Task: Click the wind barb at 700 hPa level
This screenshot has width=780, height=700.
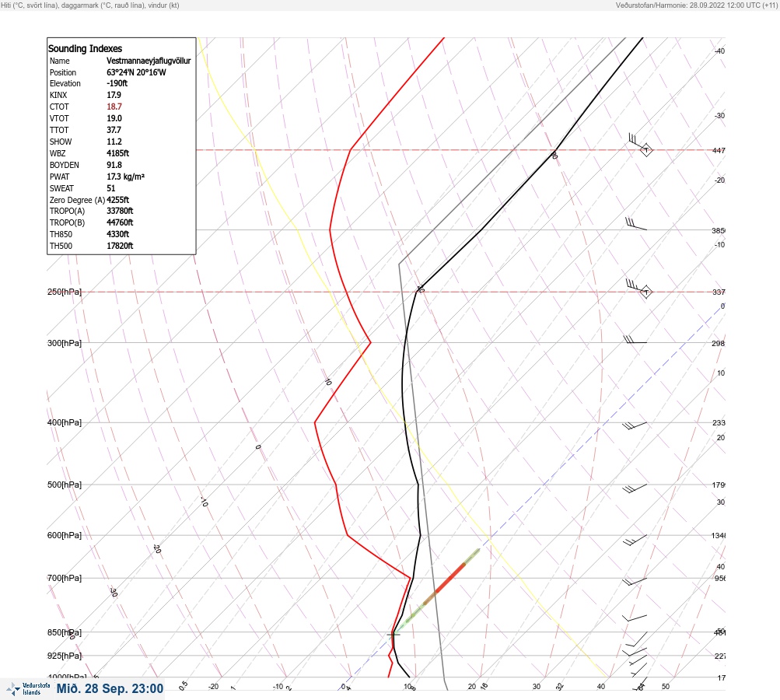Action: (x=635, y=582)
